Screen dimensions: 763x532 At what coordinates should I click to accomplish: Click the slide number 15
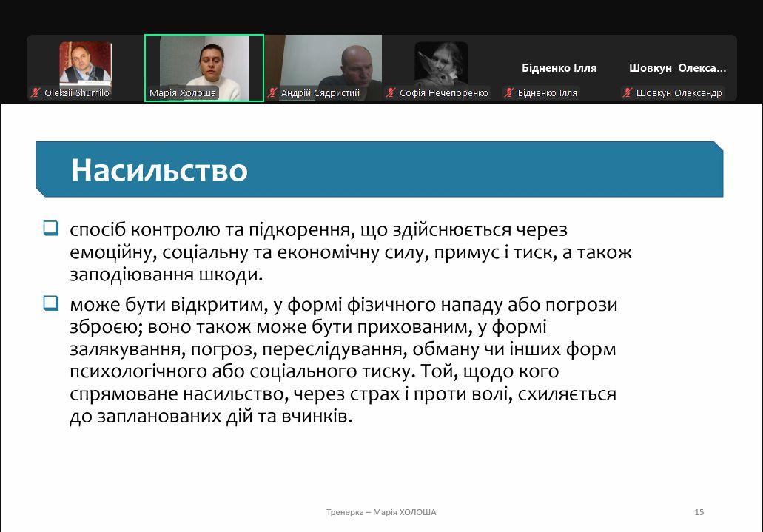699,512
